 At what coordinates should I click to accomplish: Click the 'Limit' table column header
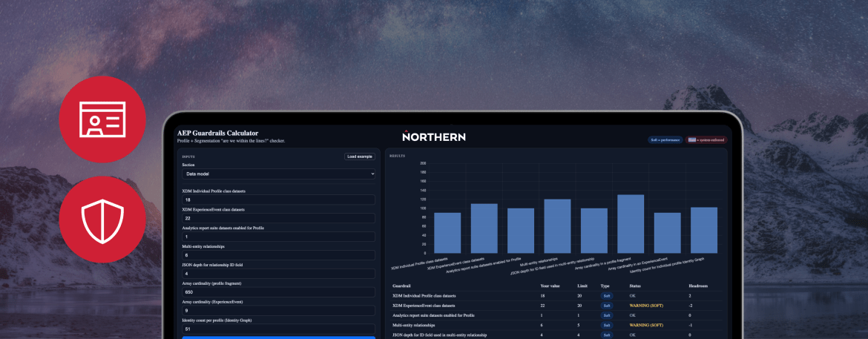click(581, 286)
